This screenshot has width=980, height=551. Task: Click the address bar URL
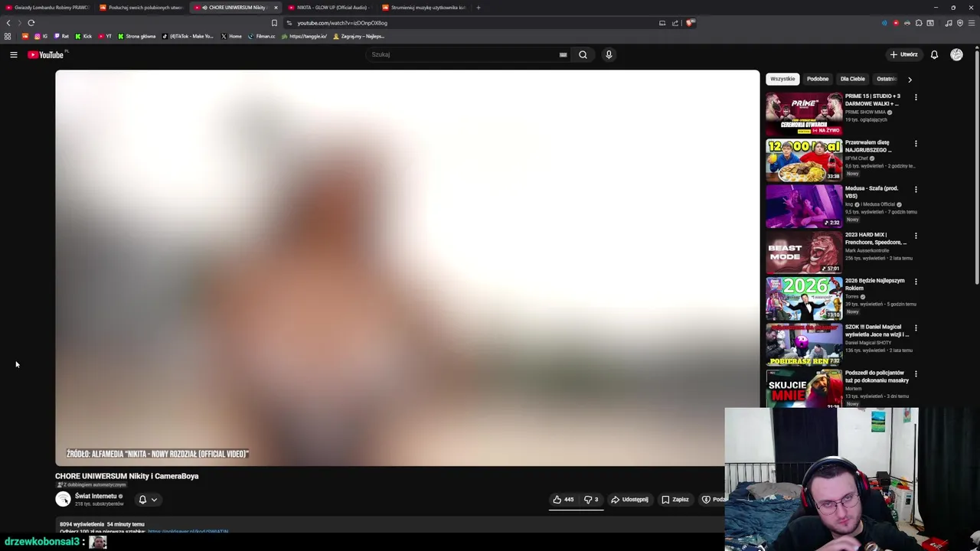coord(342,23)
